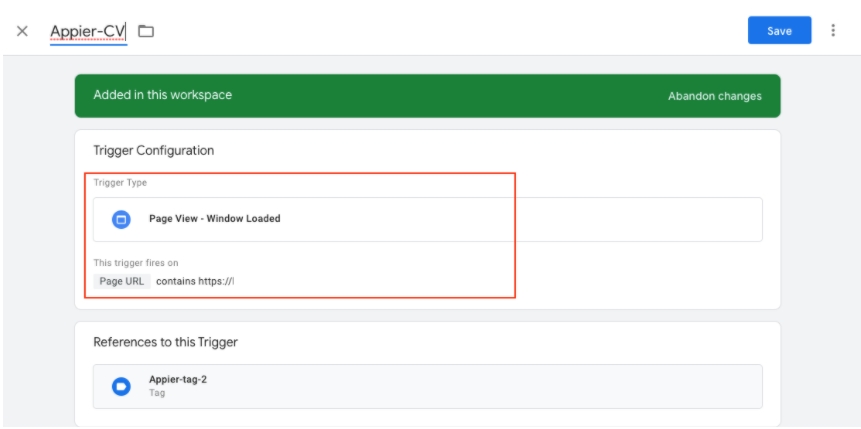Screen dimensions: 861x429
Task: Click the Appier-CV trigger name field
Action: 88,31
